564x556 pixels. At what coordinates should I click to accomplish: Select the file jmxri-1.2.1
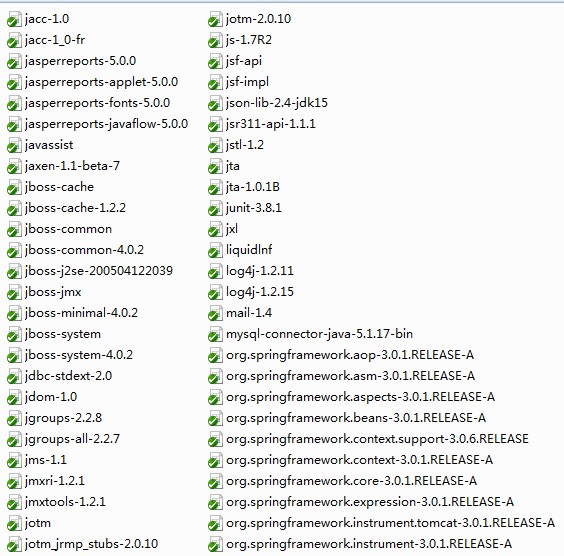[x=54, y=481]
